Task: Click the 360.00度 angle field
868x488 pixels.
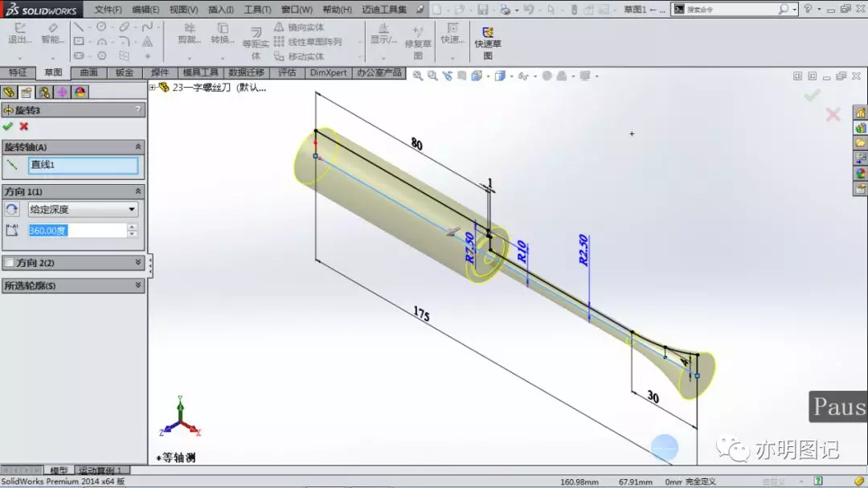Action: click(x=77, y=231)
